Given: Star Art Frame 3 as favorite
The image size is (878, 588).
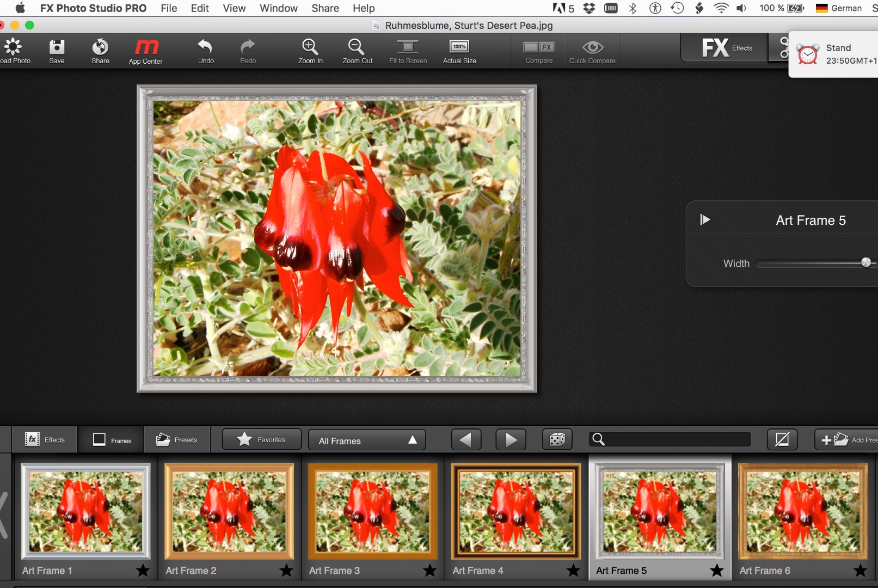Looking at the screenshot, I should (x=430, y=571).
